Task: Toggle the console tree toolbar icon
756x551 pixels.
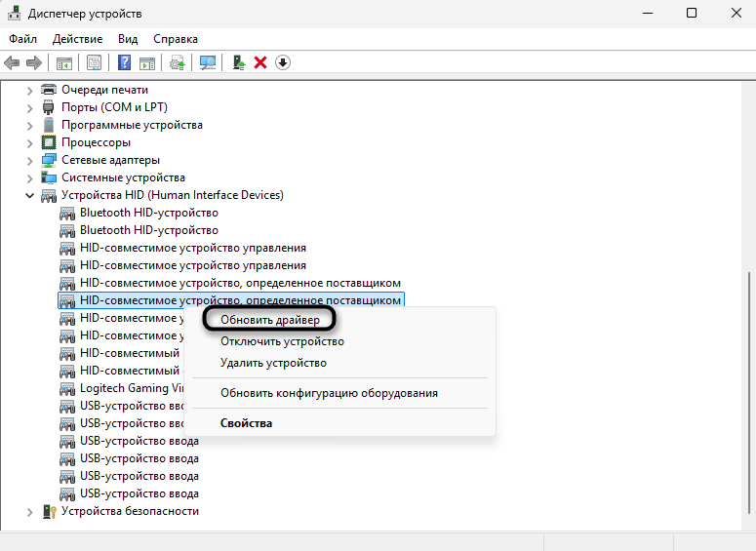Action: coord(64,62)
